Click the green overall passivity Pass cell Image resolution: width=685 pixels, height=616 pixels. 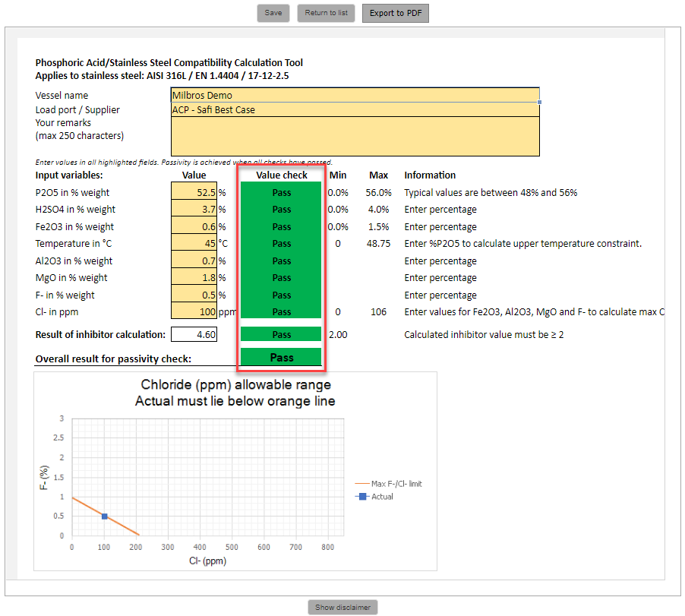281,357
